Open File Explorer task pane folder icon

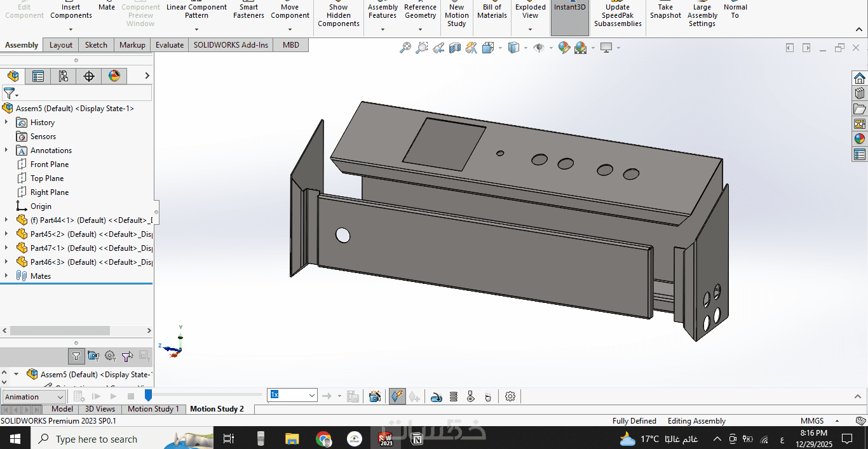[x=860, y=109]
